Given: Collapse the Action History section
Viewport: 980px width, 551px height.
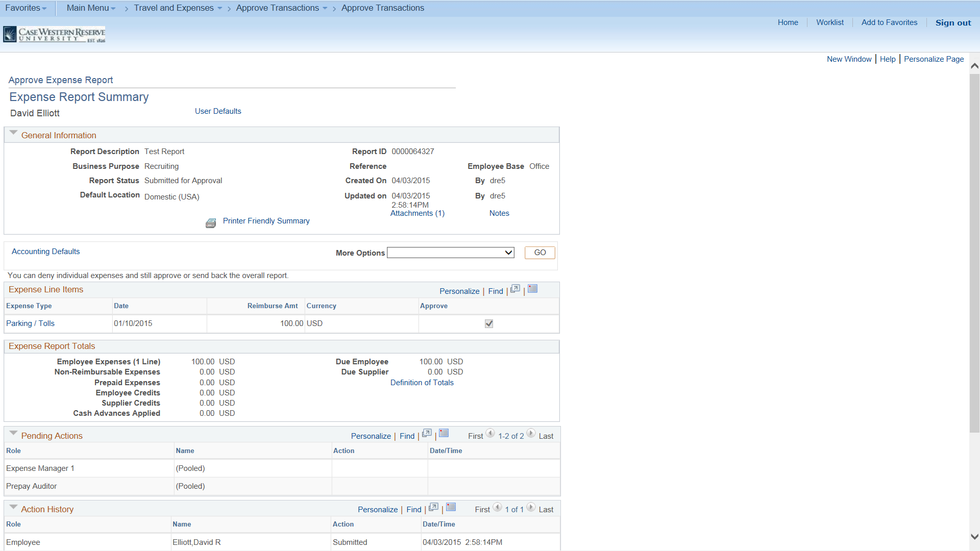Looking at the screenshot, I should (x=13, y=506).
